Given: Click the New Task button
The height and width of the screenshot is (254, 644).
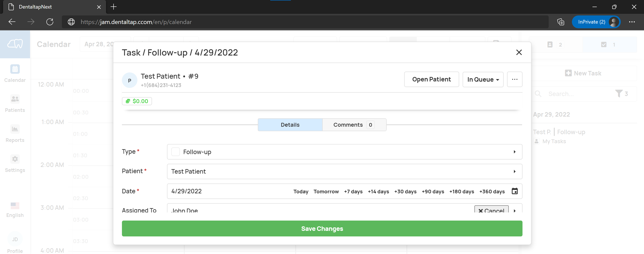Looking at the screenshot, I should click(x=583, y=73).
